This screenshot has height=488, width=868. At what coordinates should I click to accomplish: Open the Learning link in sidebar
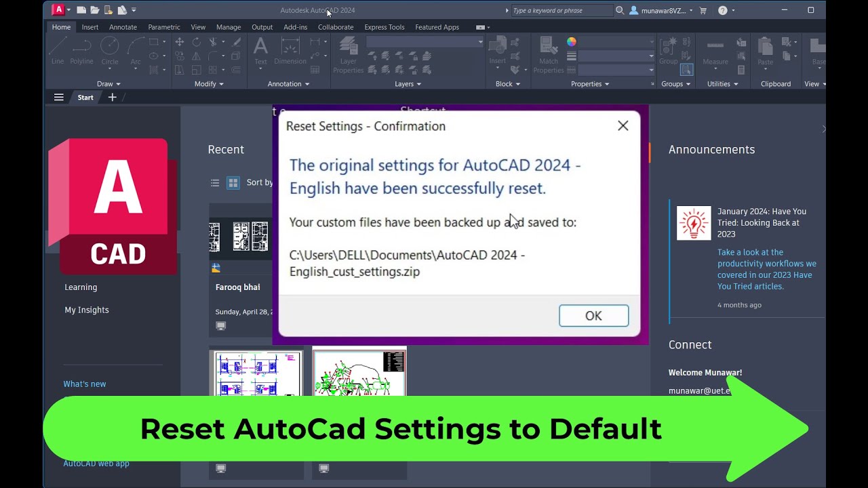(x=81, y=287)
